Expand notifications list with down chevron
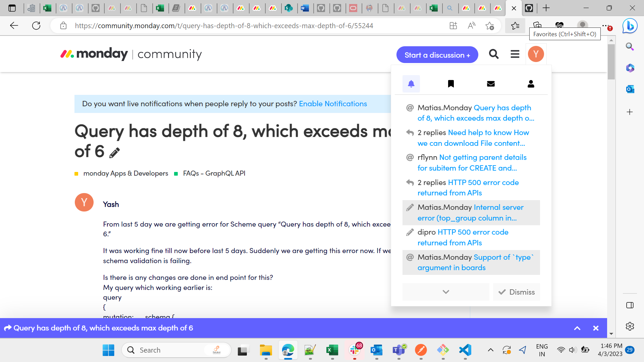The height and width of the screenshot is (362, 644). [446, 292]
